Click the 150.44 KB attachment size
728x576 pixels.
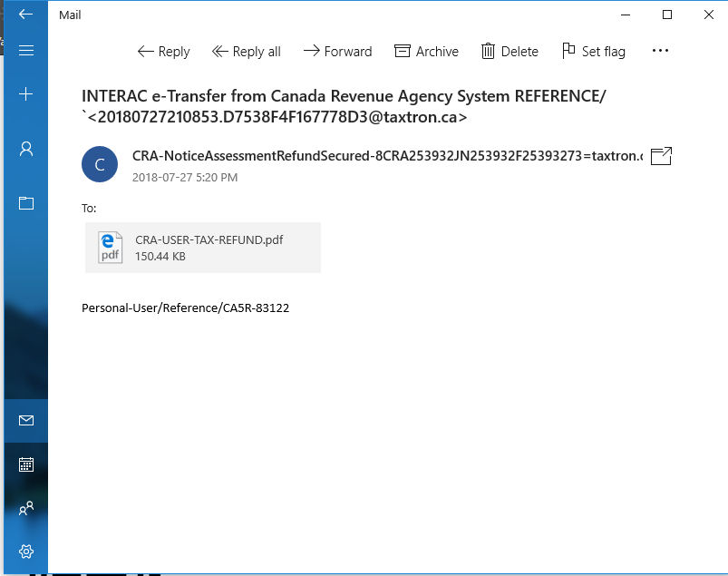[160, 257]
